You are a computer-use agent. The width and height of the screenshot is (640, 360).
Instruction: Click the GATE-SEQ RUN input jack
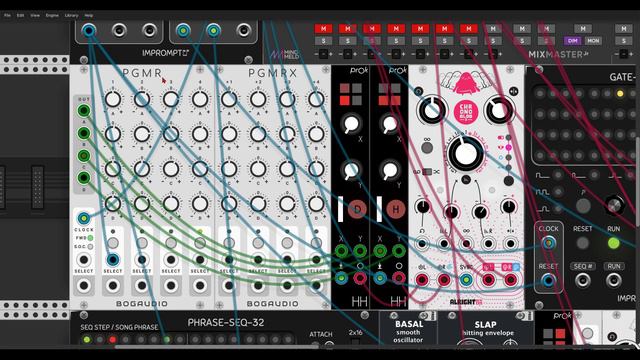613,280
